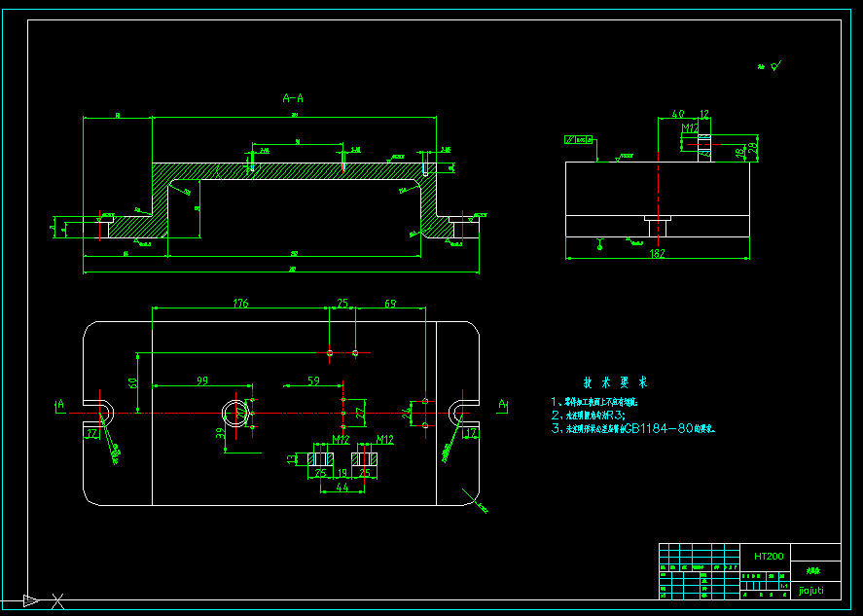Viewport: 863px width, 616px height.
Task: Click the jiajuti text in title block
Action: pyautogui.click(x=811, y=591)
